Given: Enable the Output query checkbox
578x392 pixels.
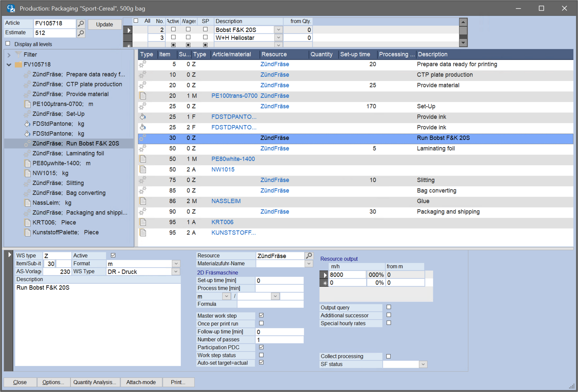Looking at the screenshot, I should coord(389,307).
